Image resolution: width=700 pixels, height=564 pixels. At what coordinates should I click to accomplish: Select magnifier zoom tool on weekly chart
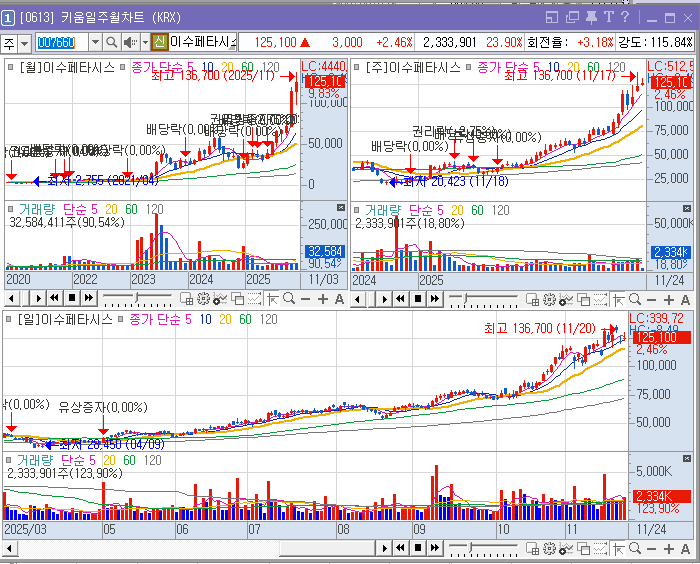(635, 299)
